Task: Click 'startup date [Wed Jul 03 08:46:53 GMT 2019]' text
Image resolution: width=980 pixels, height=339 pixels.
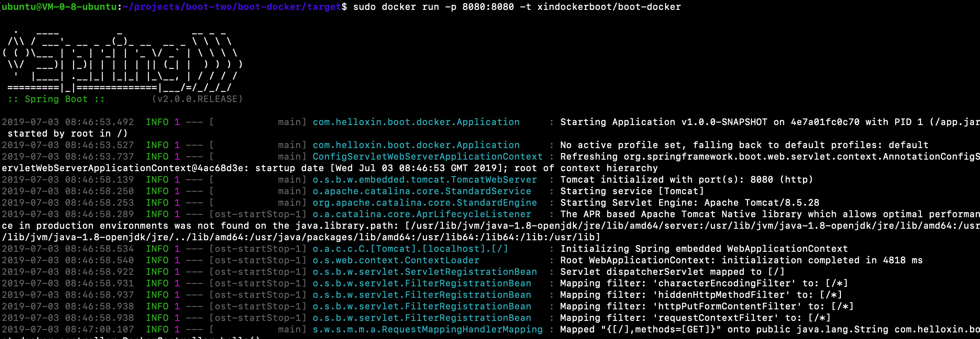Action: (379, 168)
